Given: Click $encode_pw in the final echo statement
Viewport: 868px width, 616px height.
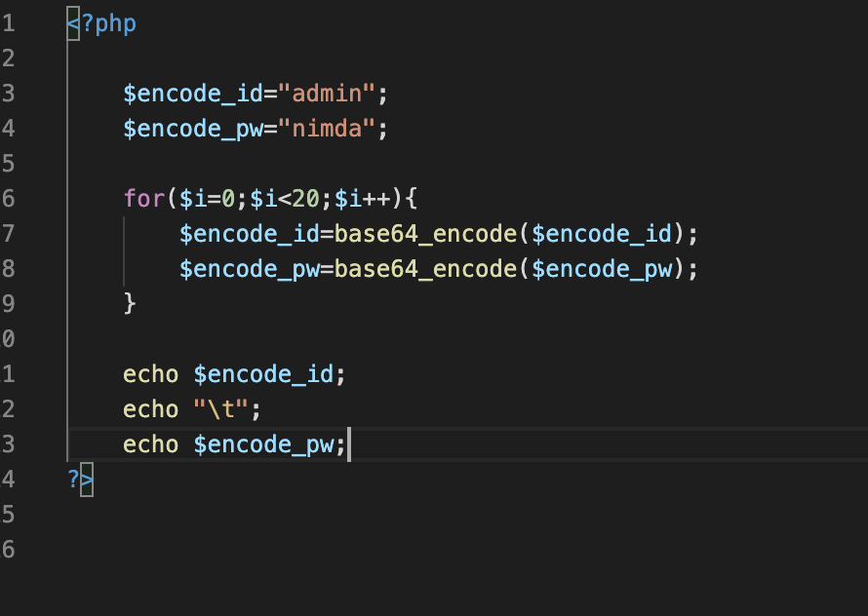Looking at the screenshot, I should click(263, 445).
